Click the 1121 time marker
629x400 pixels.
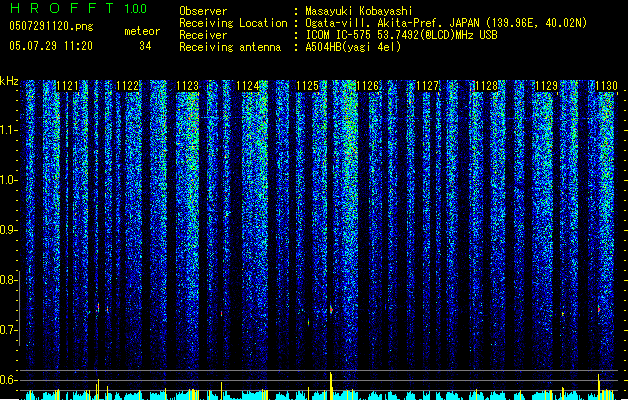pyautogui.click(x=67, y=86)
